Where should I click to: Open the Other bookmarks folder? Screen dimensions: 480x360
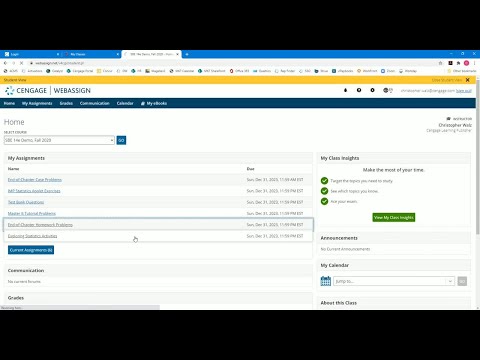pyautogui.click(x=462, y=71)
